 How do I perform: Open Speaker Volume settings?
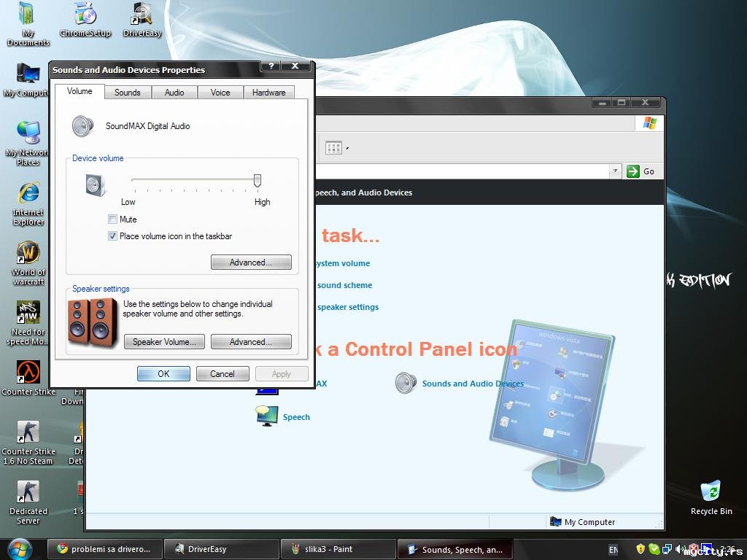tap(164, 342)
